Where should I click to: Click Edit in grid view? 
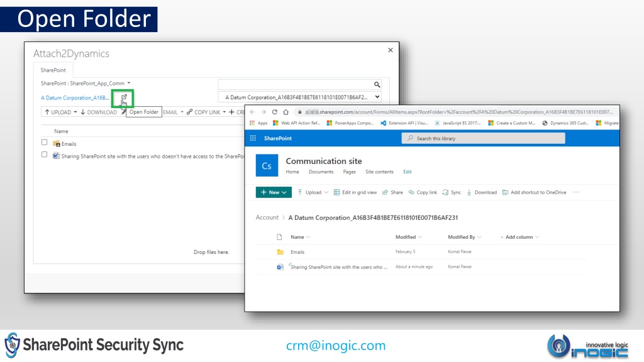click(355, 192)
